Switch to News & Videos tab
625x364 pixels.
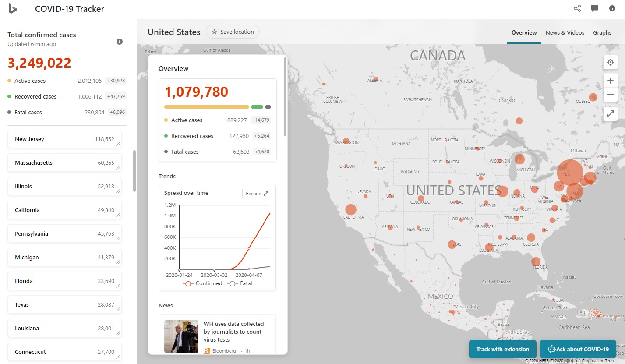565,33
